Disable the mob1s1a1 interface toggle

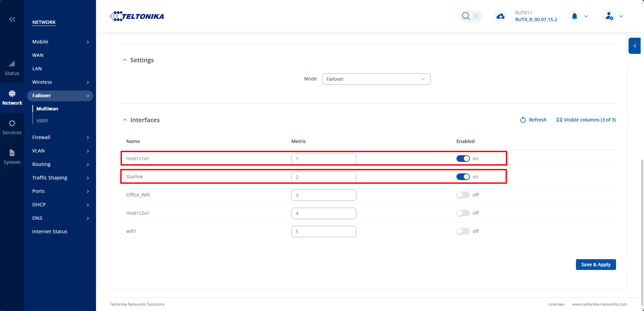463,159
